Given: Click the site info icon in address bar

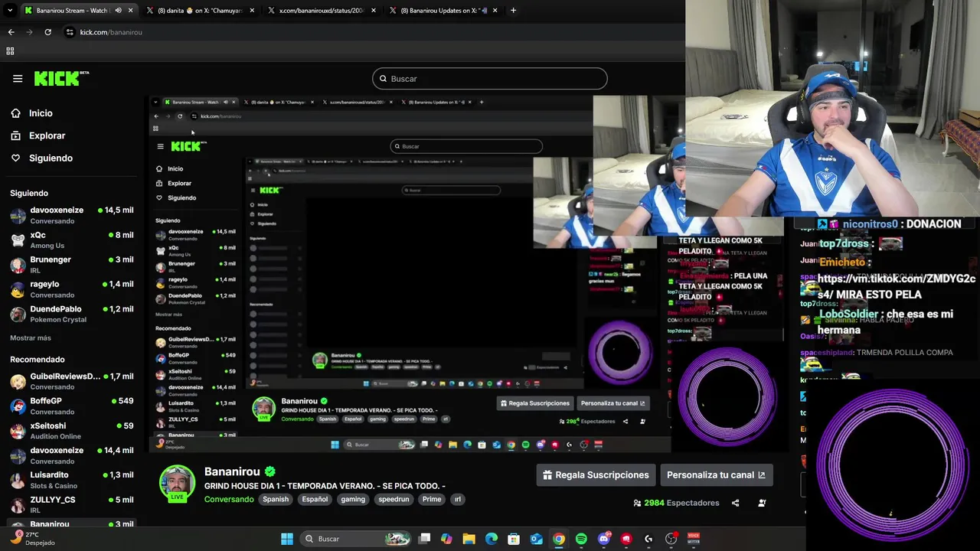Looking at the screenshot, I should 70,32.
